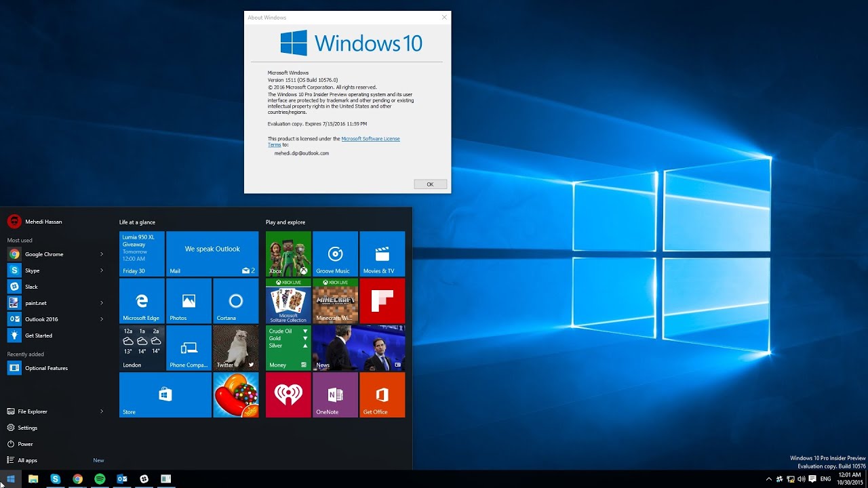Open the Flipboard tile
This screenshot has height=488, width=868.
click(x=382, y=301)
